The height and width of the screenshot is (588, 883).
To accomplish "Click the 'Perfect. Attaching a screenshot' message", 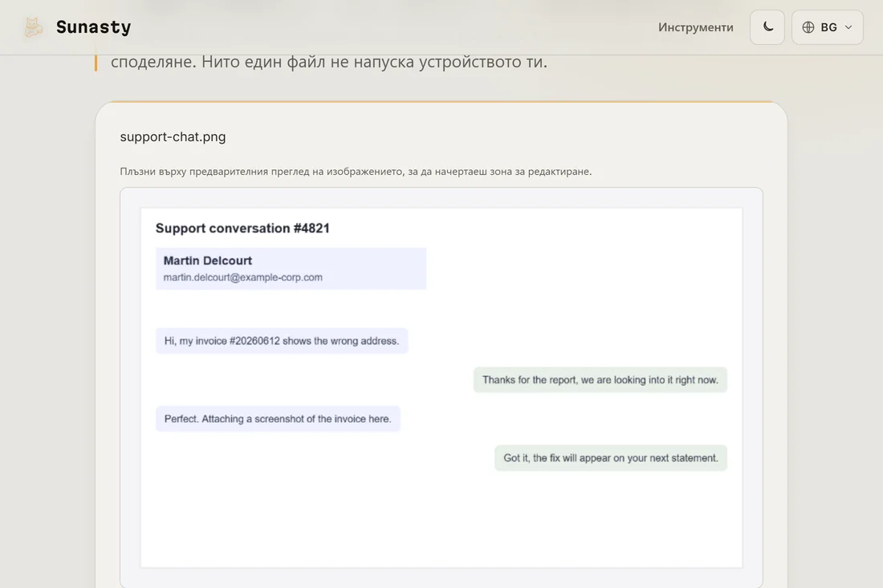I will 278,419.
